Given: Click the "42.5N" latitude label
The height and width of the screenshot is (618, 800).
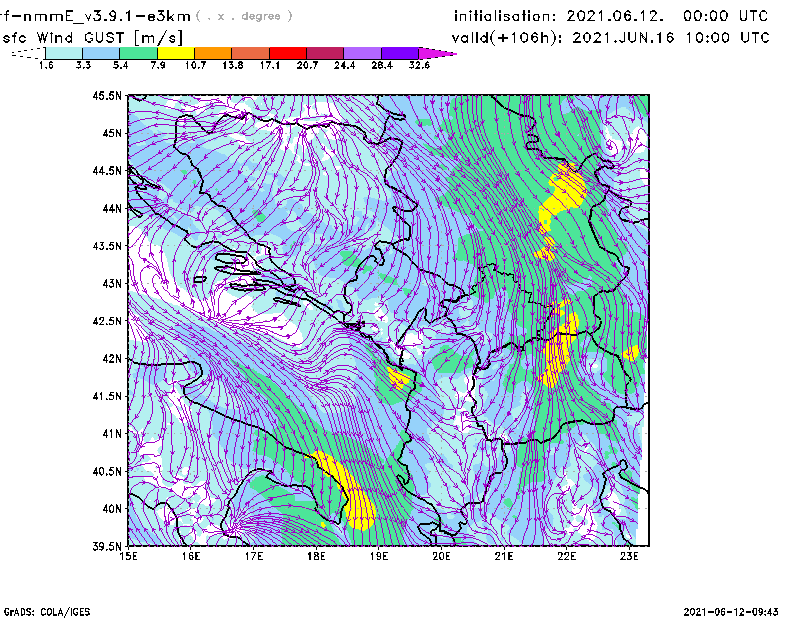Looking at the screenshot, I should tap(107, 321).
